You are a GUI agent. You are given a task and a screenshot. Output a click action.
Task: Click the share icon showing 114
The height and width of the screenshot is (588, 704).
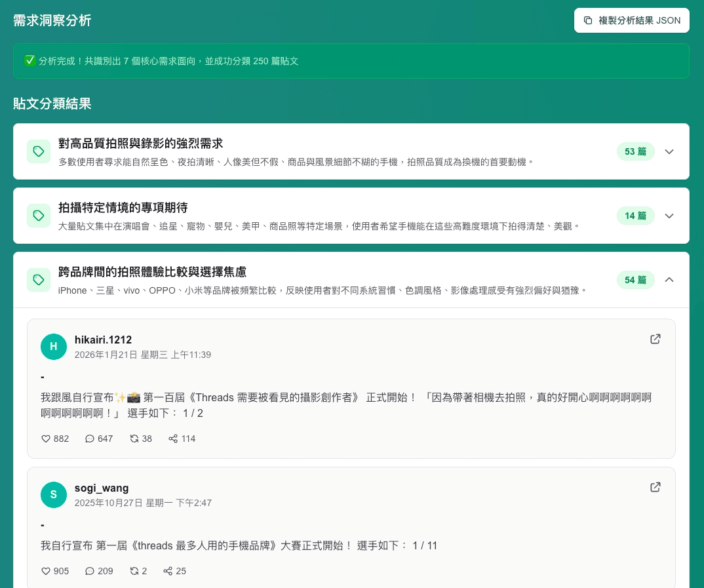(x=173, y=439)
